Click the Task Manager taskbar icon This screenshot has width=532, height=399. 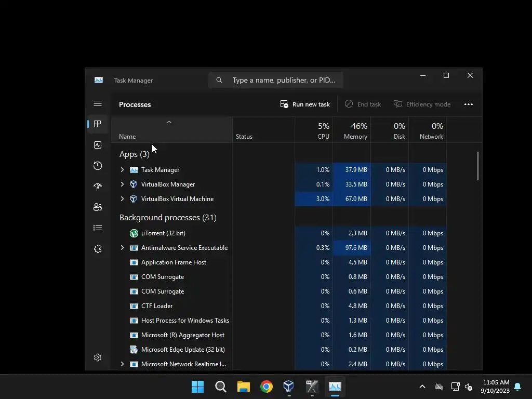coord(335,387)
